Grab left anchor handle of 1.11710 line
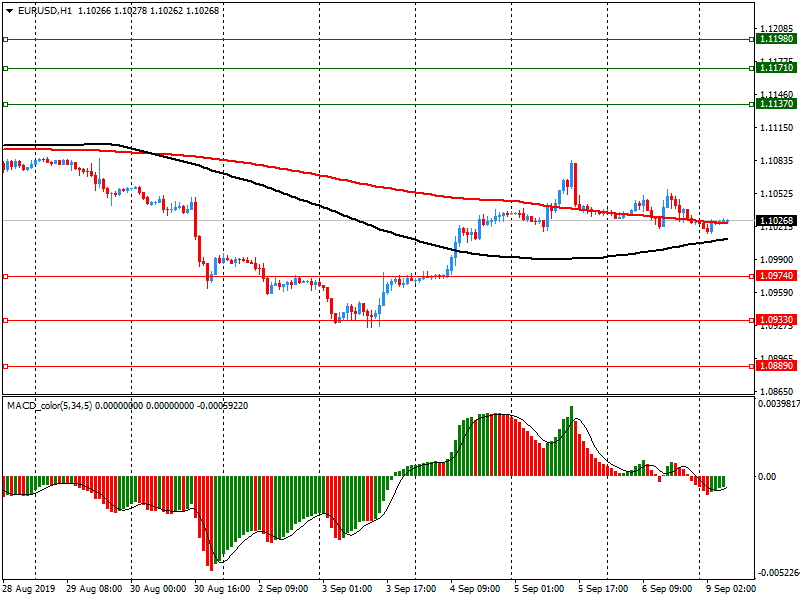This screenshot has height=600, width=800. [6, 68]
